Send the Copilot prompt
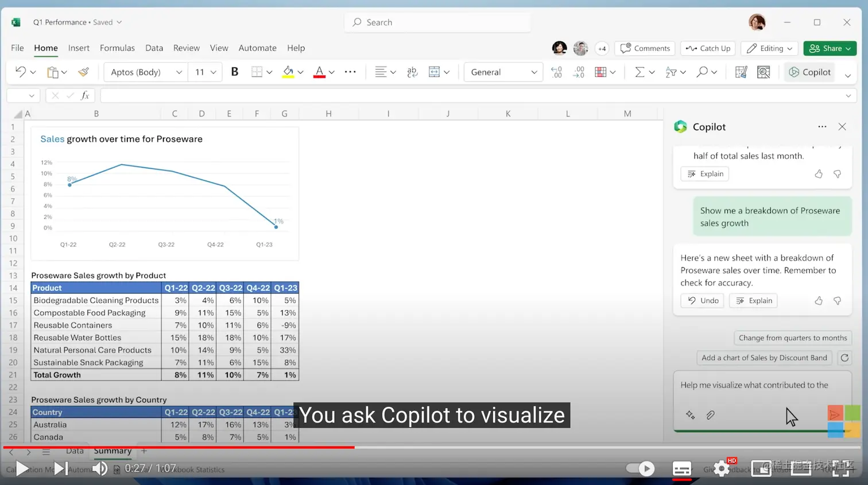This screenshot has width=868, height=485. [x=835, y=414]
